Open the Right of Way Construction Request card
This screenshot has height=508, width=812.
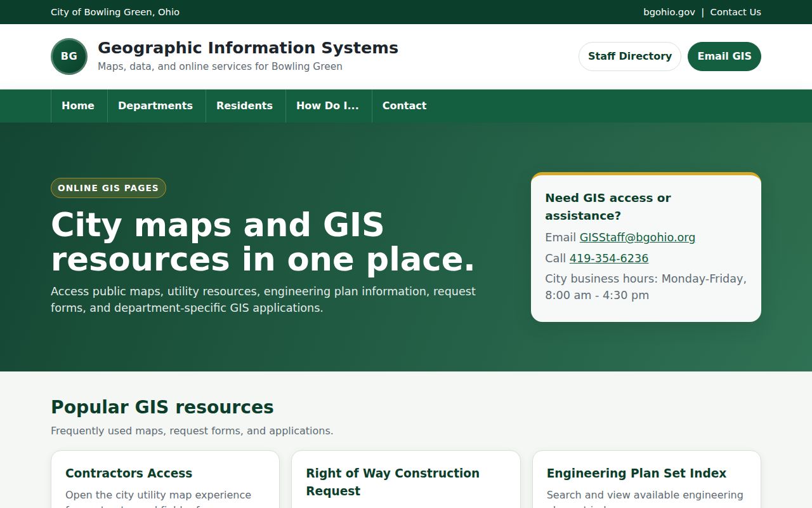pyautogui.click(x=406, y=479)
